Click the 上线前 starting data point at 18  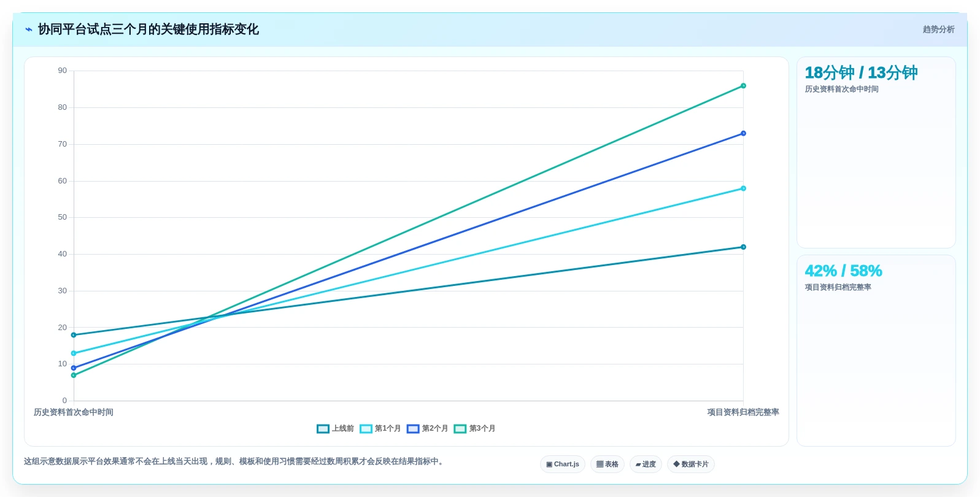click(74, 335)
